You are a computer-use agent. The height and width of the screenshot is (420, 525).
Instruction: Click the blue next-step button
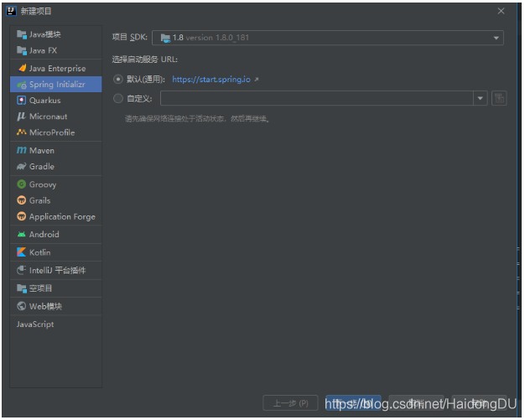point(353,403)
